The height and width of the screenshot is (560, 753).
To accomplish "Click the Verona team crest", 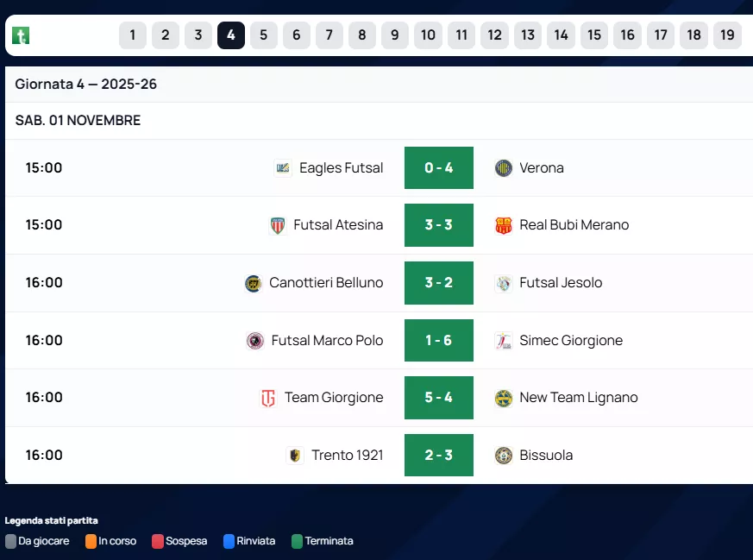I will 504,168.
